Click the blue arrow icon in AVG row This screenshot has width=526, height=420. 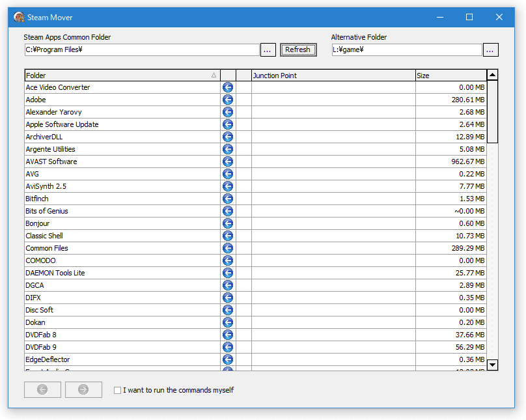[x=228, y=174]
